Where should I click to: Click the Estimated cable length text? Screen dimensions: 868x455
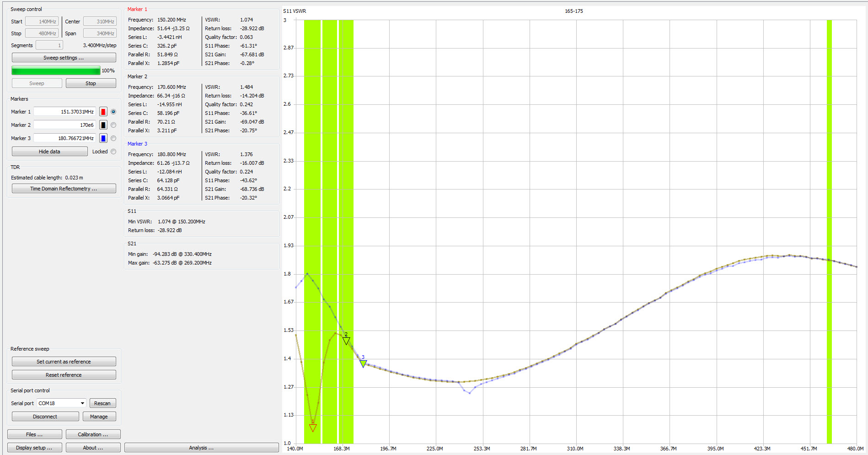47,178
